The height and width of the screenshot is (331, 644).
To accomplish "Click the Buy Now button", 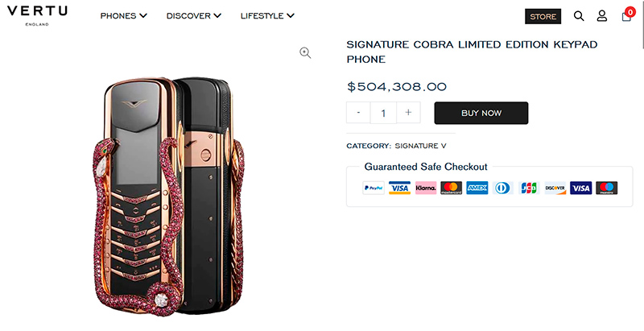I will click(x=481, y=113).
